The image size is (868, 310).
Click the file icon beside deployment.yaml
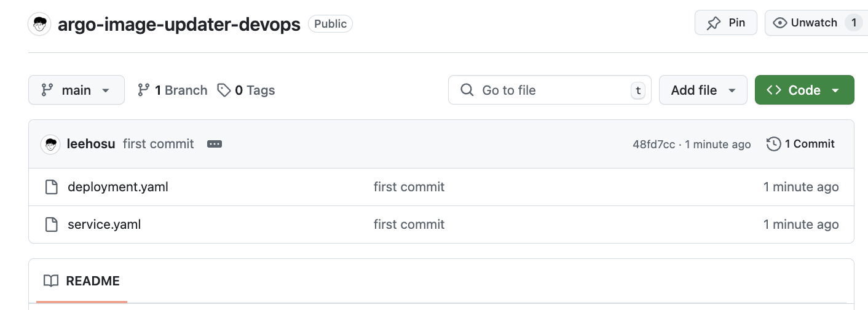point(52,187)
